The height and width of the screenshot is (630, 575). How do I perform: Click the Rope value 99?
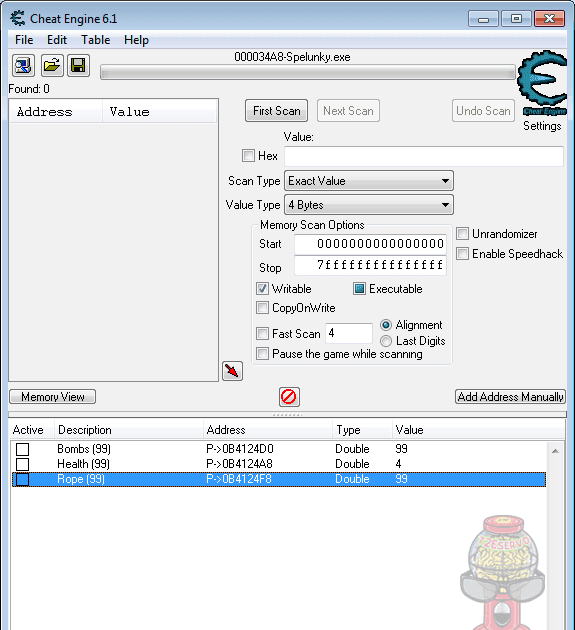pos(401,479)
